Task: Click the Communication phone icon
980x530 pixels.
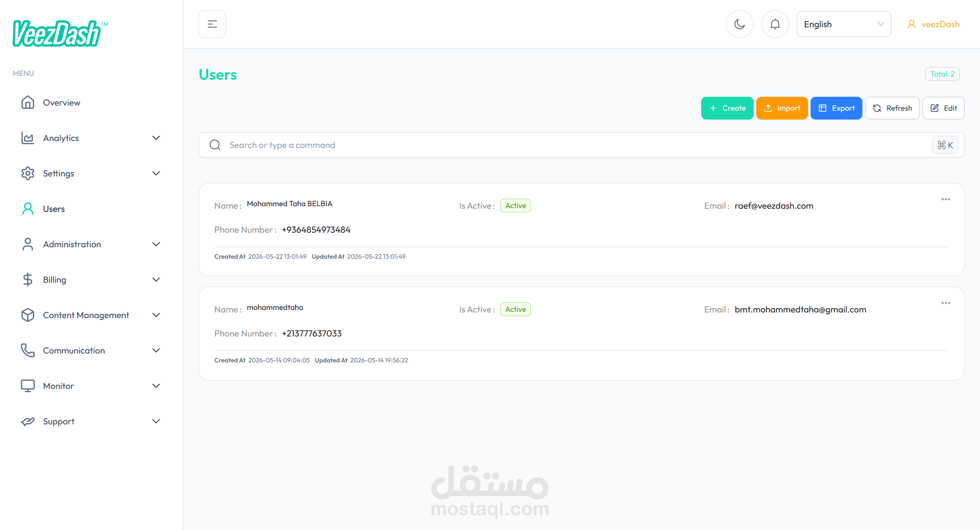Action: [28, 350]
